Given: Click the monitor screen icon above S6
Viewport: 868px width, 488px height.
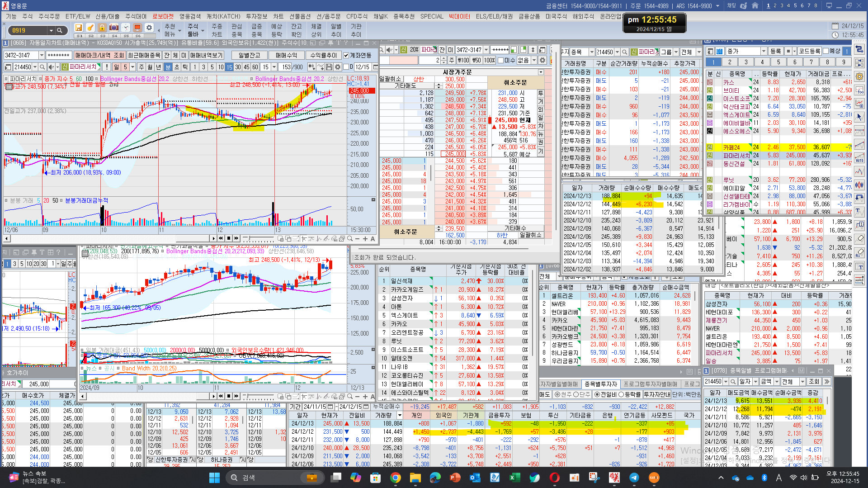Looking at the screenshot, I should pos(137,28).
